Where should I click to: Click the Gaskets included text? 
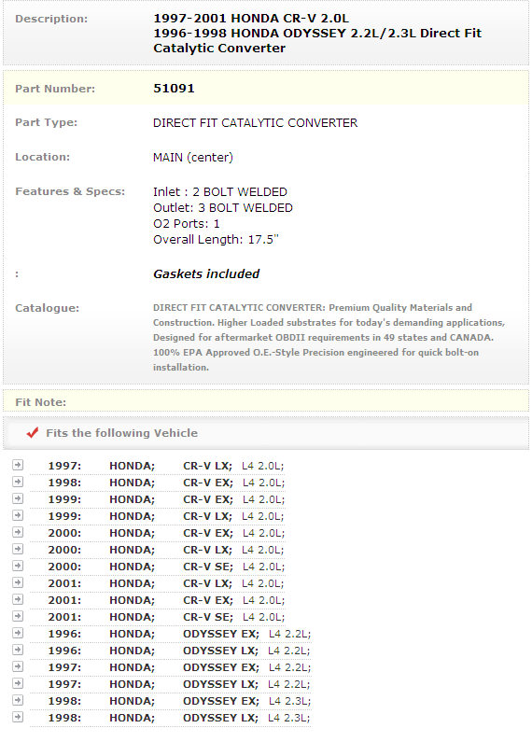pos(206,273)
